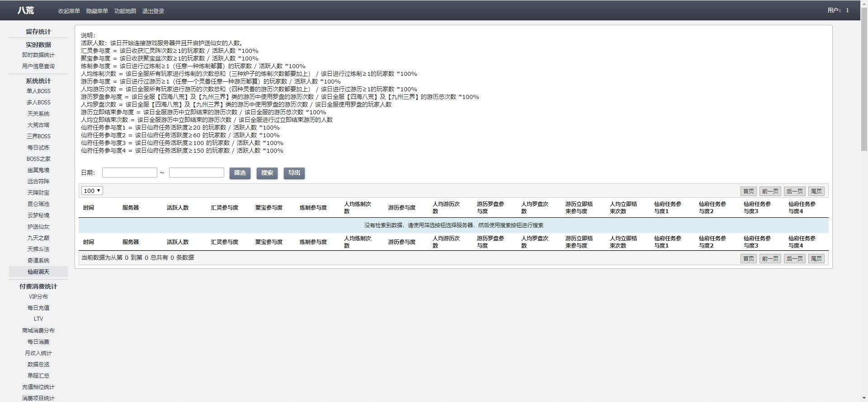Click the top 尾页 pagination button

pos(816,192)
